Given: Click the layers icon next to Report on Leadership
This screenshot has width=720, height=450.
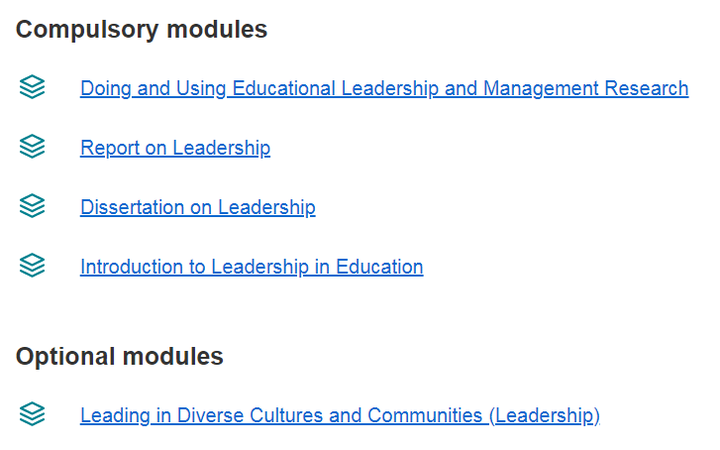Looking at the screenshot, I should click(32, 146).
